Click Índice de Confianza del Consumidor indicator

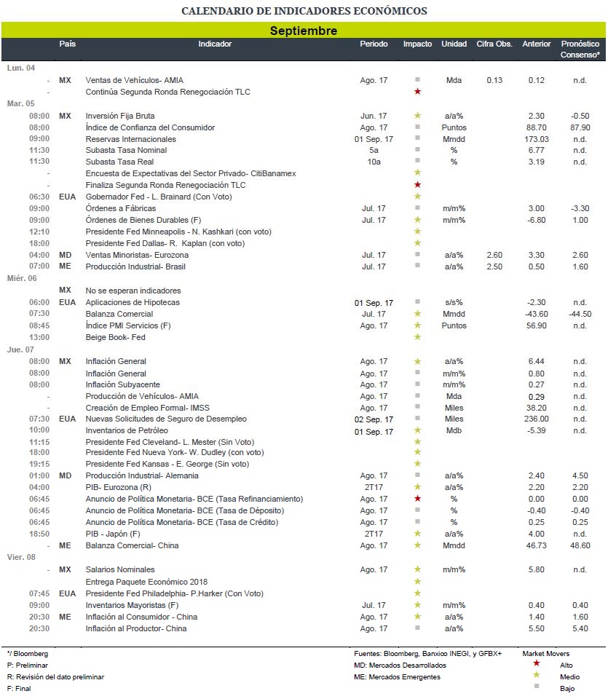tap(150, 127)
